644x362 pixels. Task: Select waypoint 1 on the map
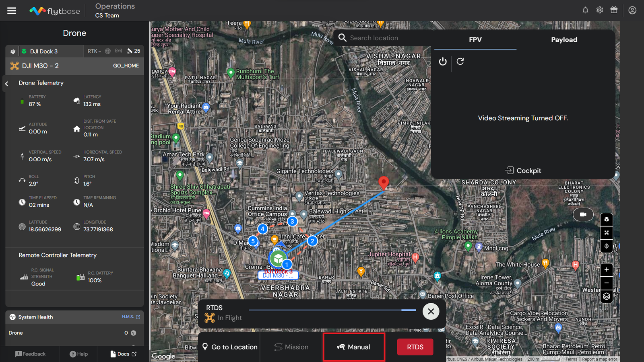[x=287, y=265]
